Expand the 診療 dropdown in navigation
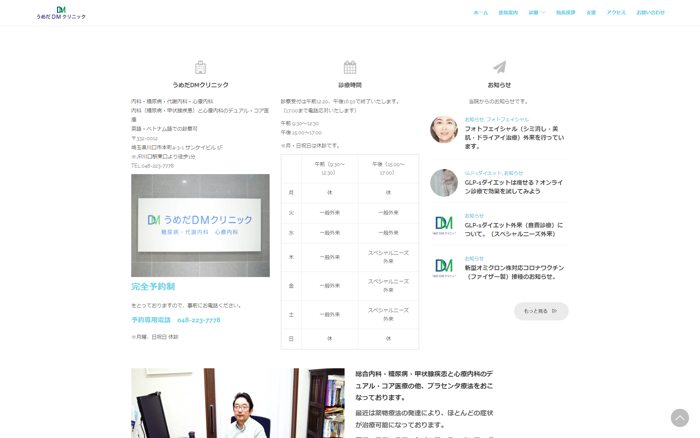Screen dimensions: 700x438 point(536,12)
